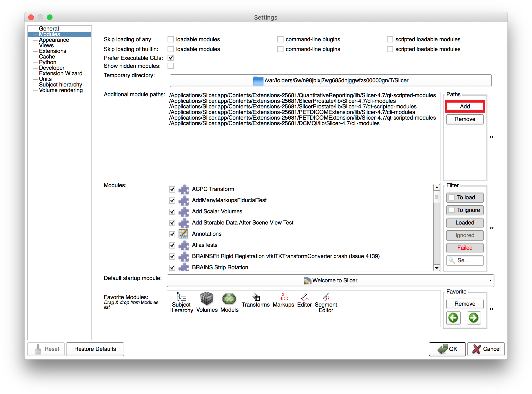Toggle the To load filter
The height and width of the screenshot is (394, 532).
point(465,198)
